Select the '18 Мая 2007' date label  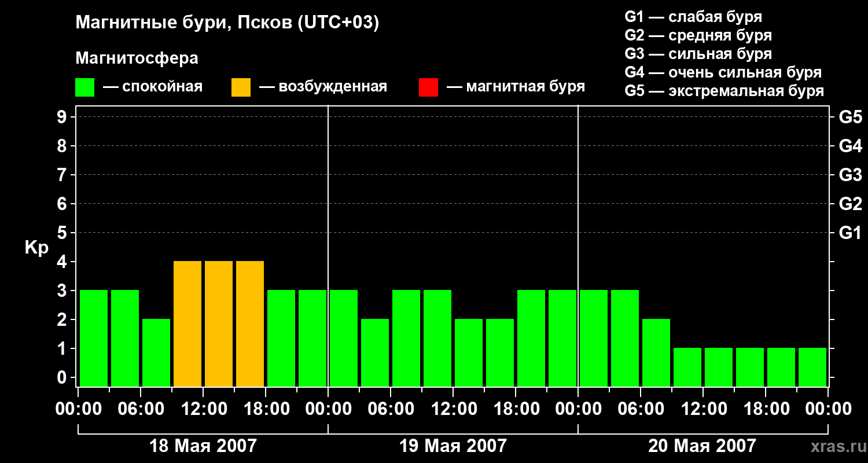[203, 446]
